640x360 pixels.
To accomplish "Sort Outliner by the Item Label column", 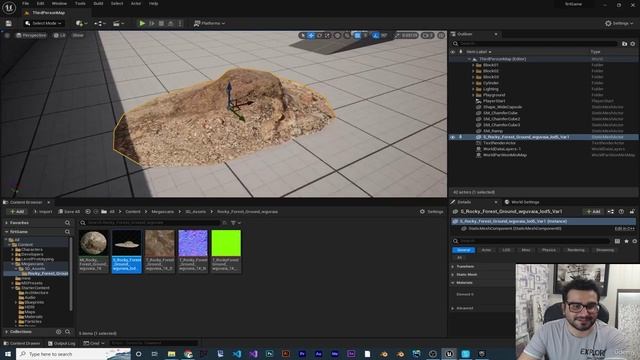I will click(x=478, y=52).
